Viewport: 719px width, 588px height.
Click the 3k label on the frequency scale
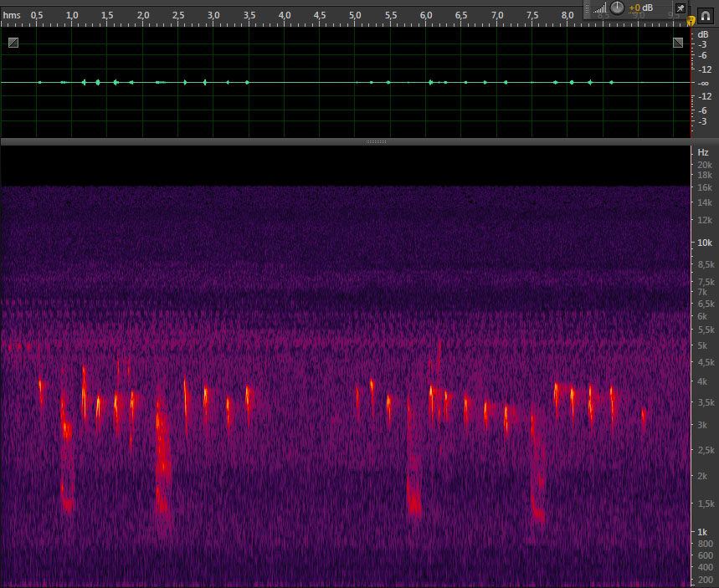tap(702, 425)
